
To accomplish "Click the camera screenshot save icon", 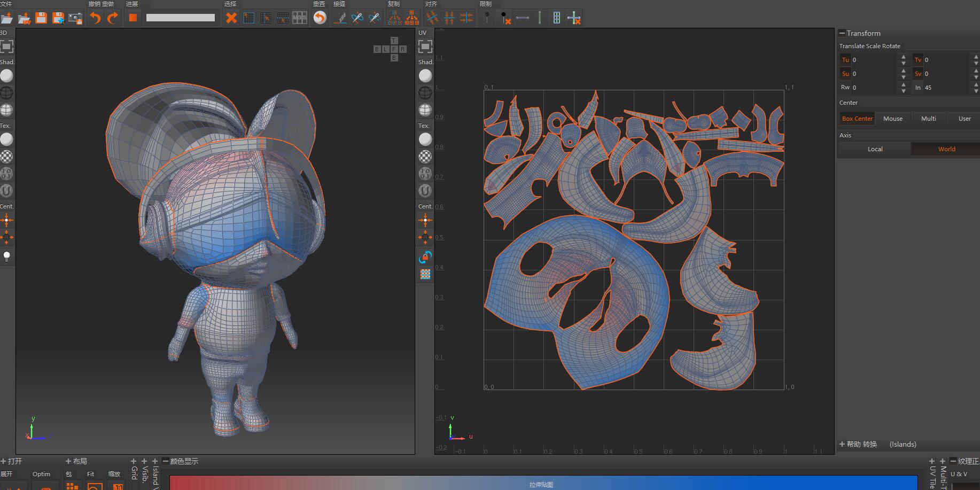I will coord(75,18).
